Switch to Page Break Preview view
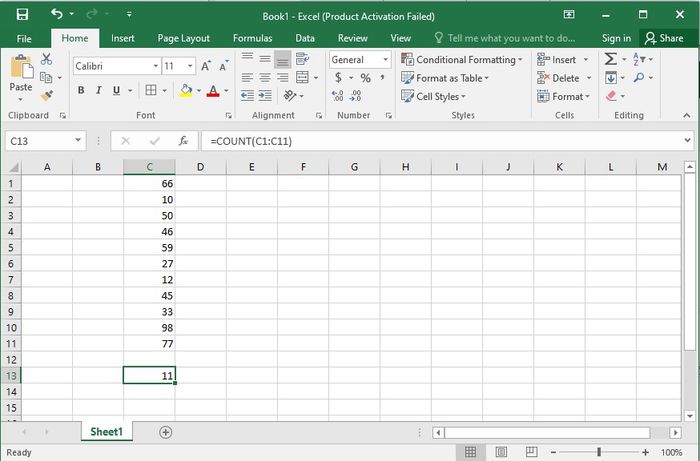The image size is (700, 461). (531, 452)
